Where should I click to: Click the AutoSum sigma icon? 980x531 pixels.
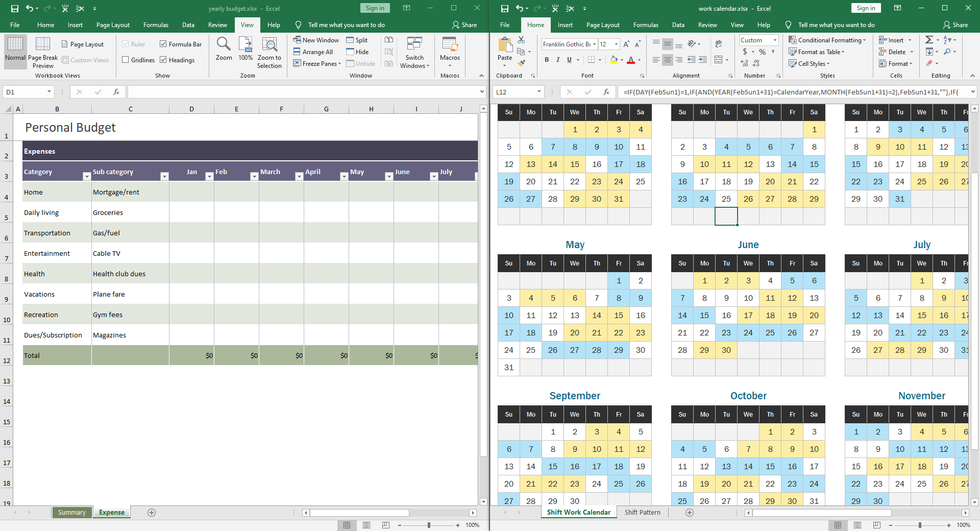[x=929, y=40]
